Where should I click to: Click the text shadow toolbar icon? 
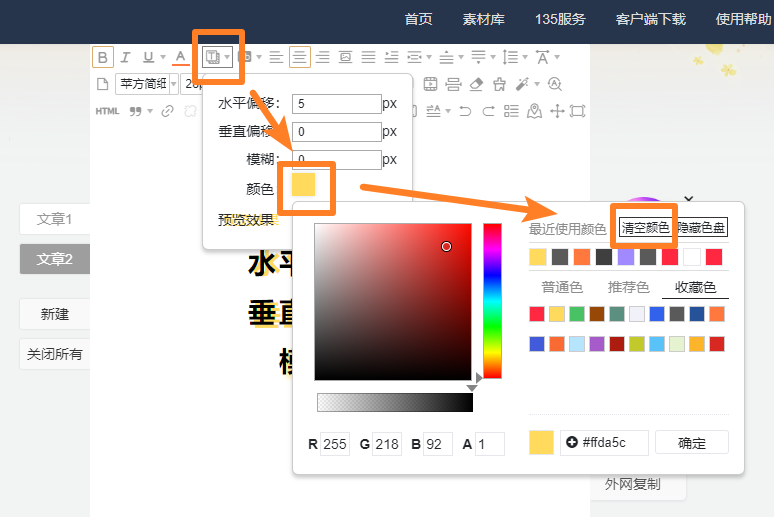[x=211, y=57]
